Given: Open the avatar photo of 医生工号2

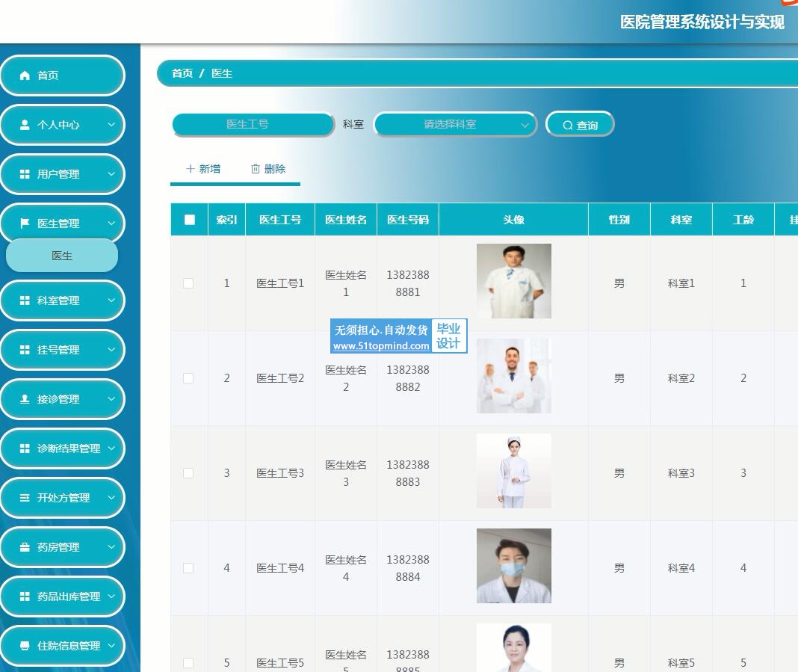Looking at the screenshot, I should tap(514, 376).
